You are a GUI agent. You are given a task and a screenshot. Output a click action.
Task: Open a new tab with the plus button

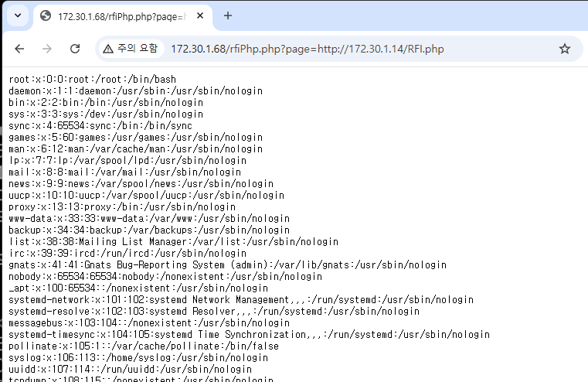point(228,16)
